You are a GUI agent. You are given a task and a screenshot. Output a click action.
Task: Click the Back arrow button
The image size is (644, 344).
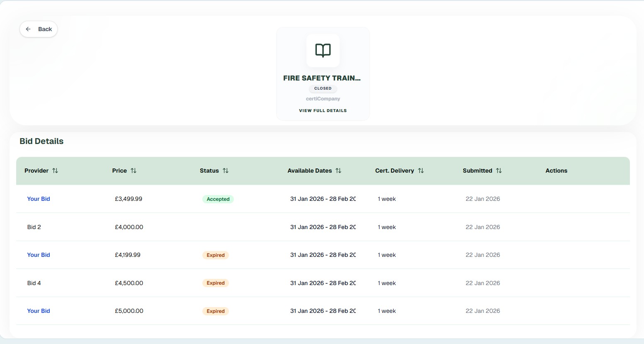click(39, 29)
